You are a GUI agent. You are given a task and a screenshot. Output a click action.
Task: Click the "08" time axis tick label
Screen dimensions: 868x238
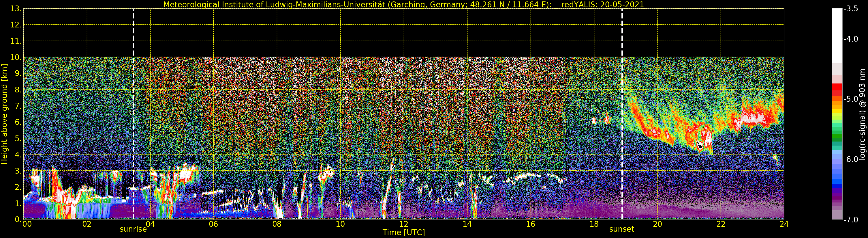[277, 224]
